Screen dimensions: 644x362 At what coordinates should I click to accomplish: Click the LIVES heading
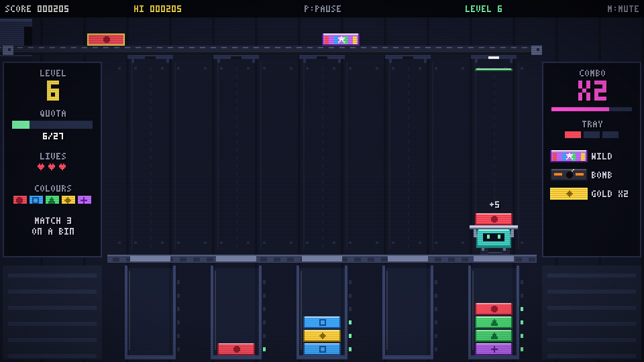[53, 156]
